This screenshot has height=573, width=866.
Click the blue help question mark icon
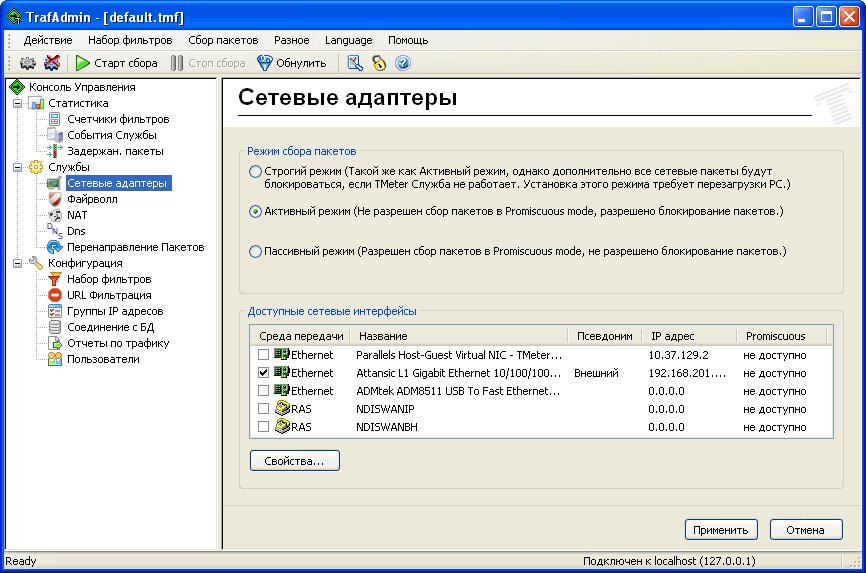click(403, 63)
